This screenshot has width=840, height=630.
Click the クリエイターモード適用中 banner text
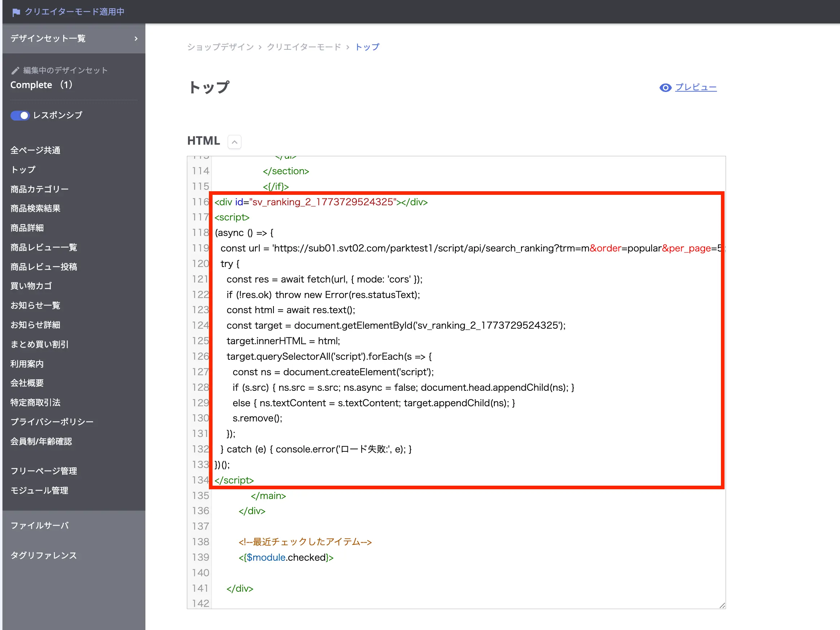pyautogui.click(x=75, y=12)
